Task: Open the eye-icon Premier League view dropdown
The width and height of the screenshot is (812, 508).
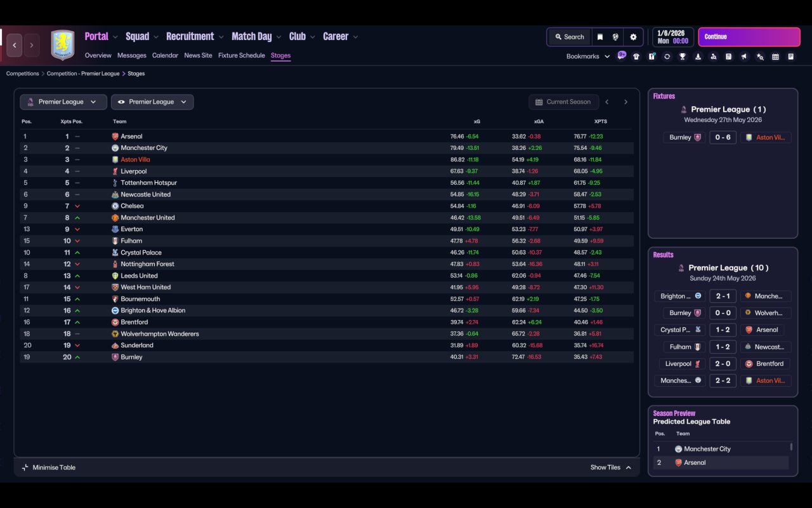Action: click(x=152, y=102)
